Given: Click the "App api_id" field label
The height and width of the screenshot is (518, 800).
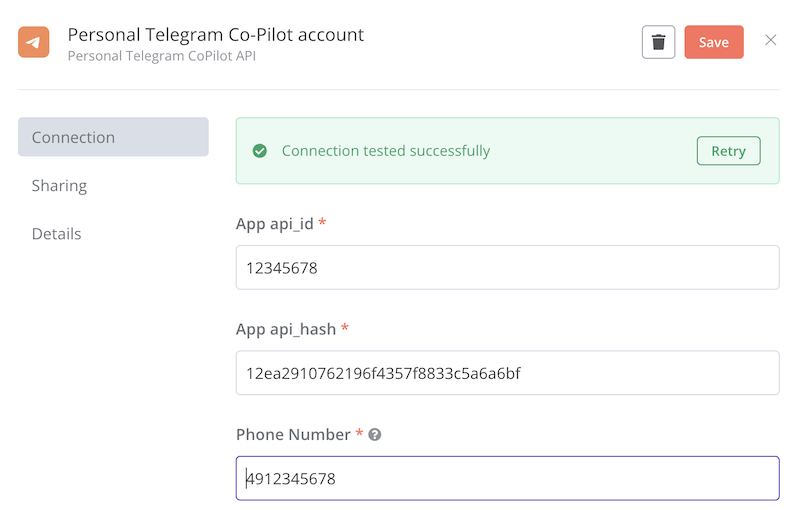Looking at the screenshot, I should pyautogui.click(x=275, y=224).
